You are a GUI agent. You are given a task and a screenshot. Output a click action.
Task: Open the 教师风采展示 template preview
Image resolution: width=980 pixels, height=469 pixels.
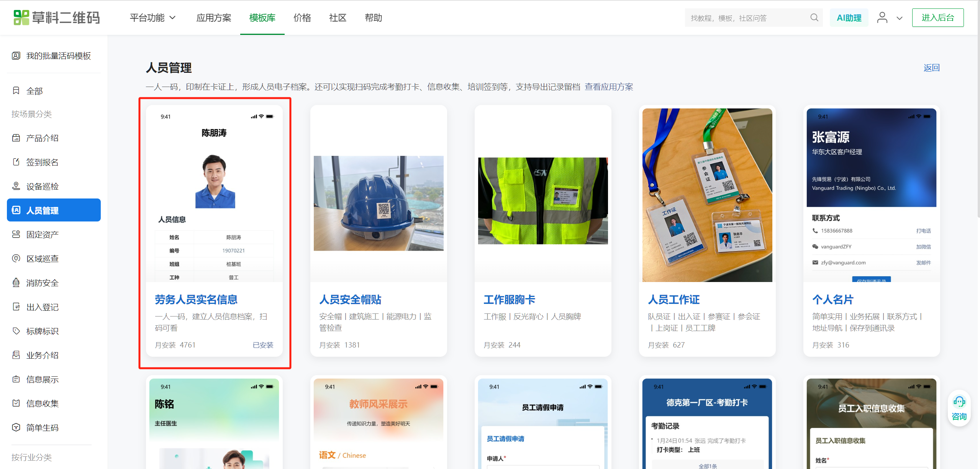[379, 424]
